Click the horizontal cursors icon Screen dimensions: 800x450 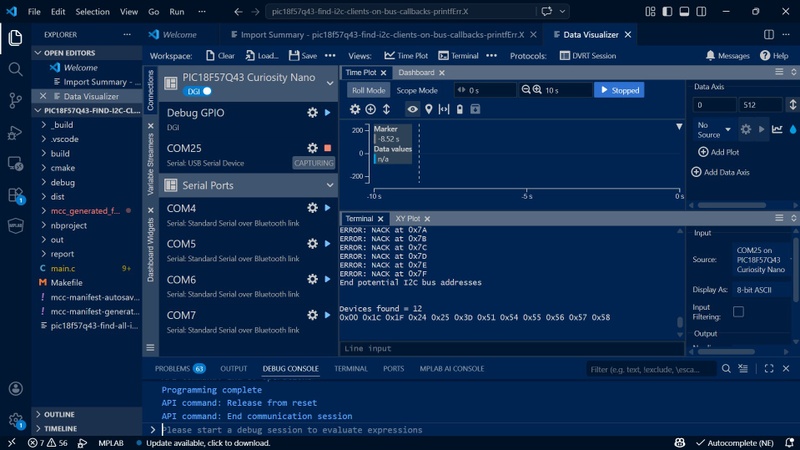point(444,109)
